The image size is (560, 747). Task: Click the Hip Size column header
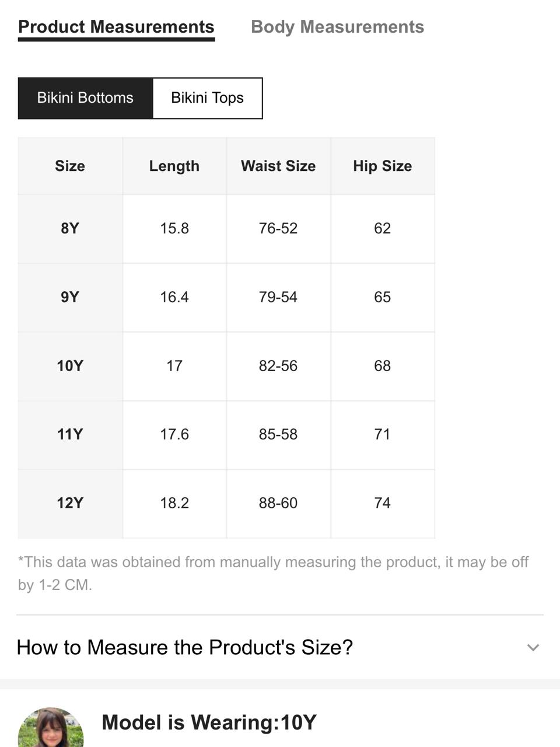coord(383,166)
